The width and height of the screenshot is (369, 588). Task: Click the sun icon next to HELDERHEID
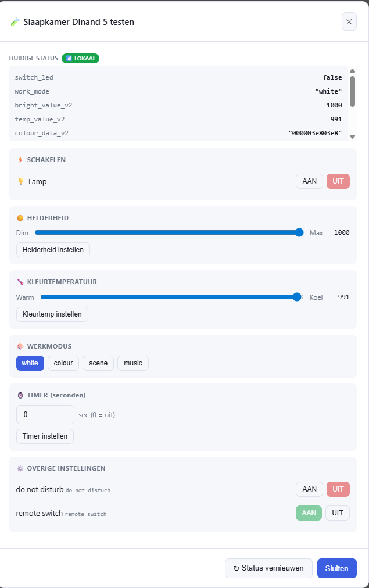pos(20,218)
